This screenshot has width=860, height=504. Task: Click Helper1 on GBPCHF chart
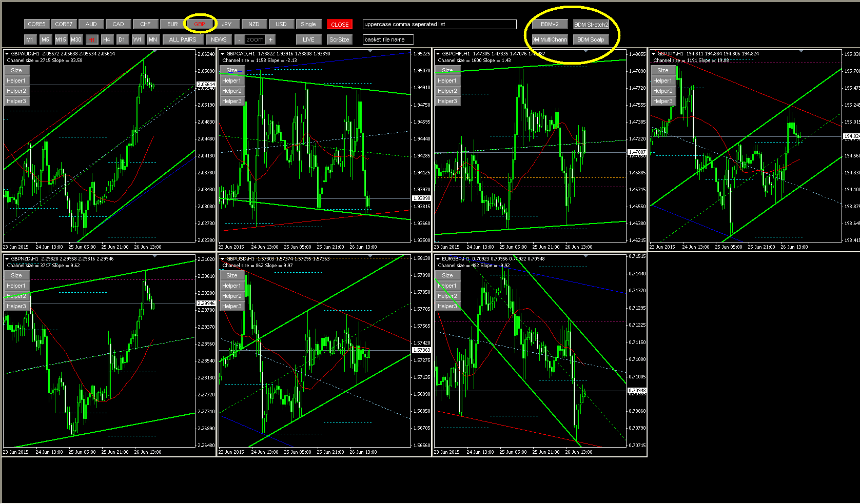pos(447,80)
